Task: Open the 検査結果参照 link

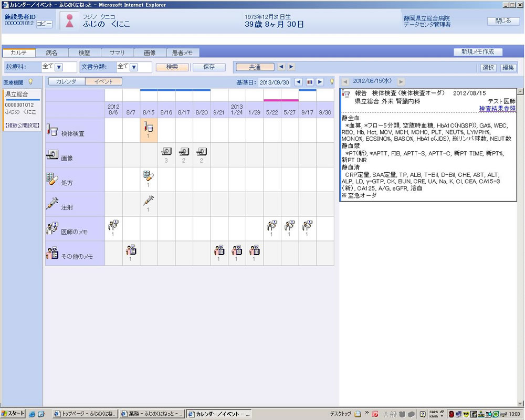Action: 497,109
